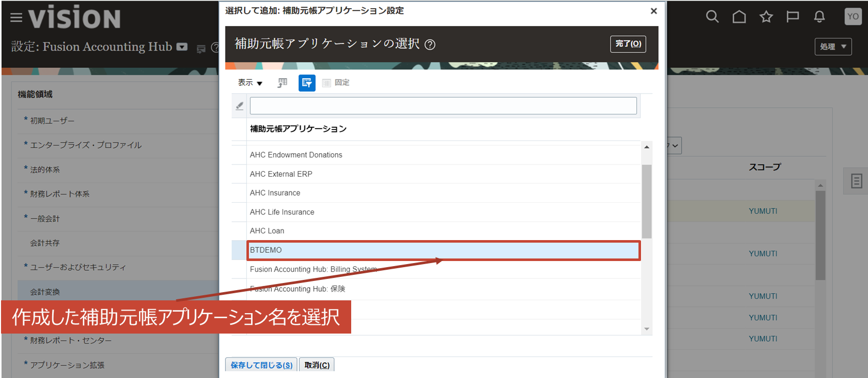Click the スコープ column header
The height and width of the screenshot is (378, 868).
pos(765,167)
